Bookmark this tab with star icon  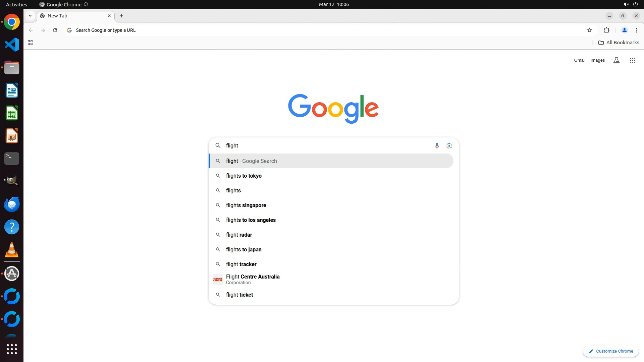(x=590, y=30)
